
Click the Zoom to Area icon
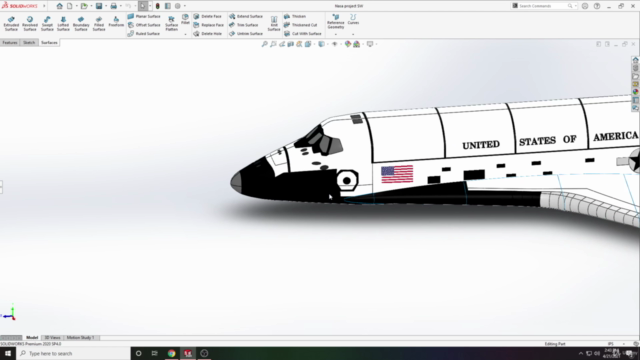click(273, 44)
